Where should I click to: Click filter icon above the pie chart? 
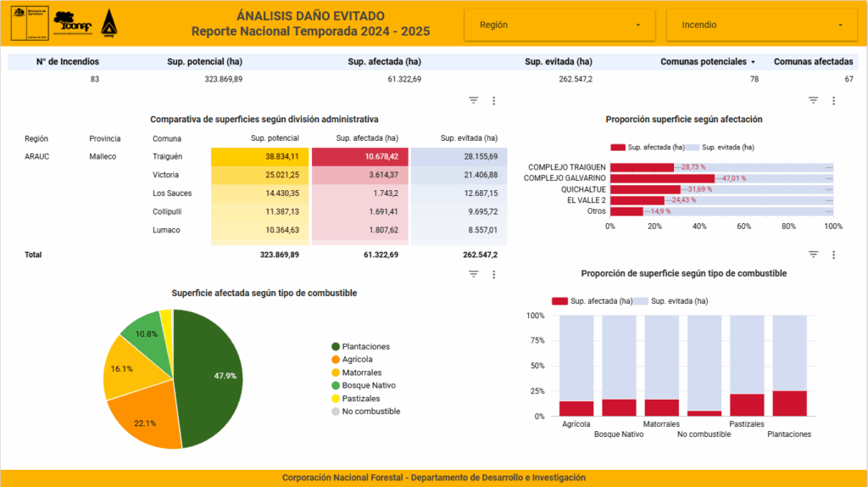pos(474,274)
